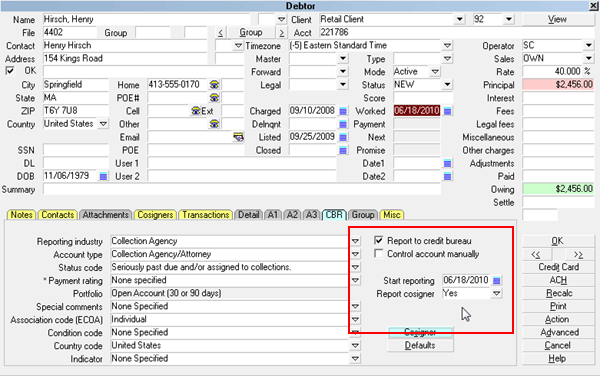Toggle the address OK checkbox
This screenshot has width=600, height=376.
pyautogui.click(x=10, y=71)
